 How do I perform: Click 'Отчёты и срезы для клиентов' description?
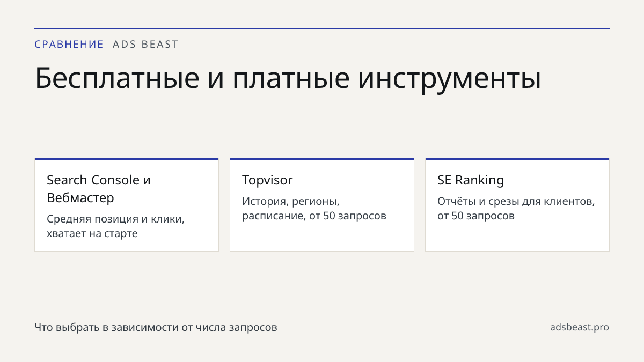[x=516, y=209]
